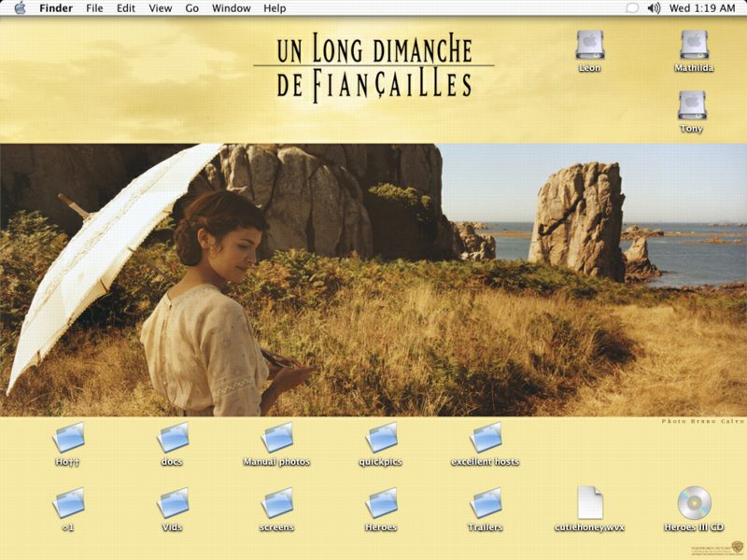The width and height of the screenshot is (747, 560).
Task: Select the excellent hosts folder
Action: [x=486, y=437]
